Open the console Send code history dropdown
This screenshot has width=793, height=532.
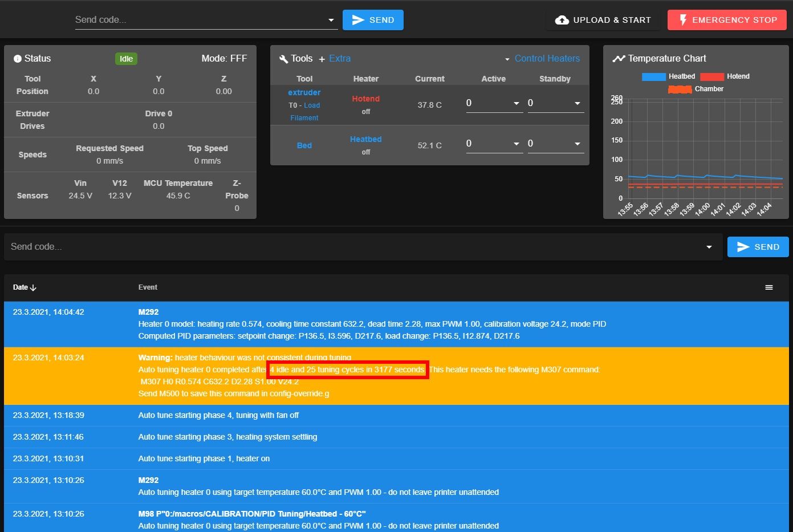point(709,247)
